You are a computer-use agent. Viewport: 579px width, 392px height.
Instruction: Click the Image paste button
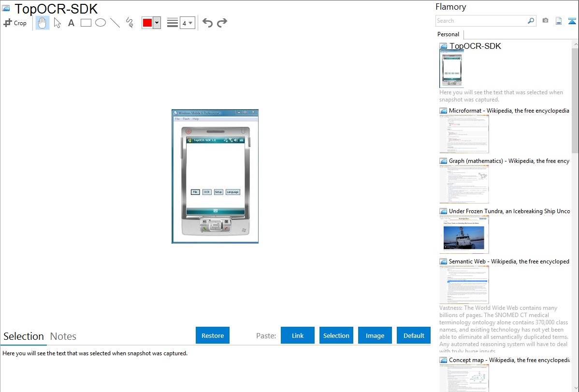375,335
